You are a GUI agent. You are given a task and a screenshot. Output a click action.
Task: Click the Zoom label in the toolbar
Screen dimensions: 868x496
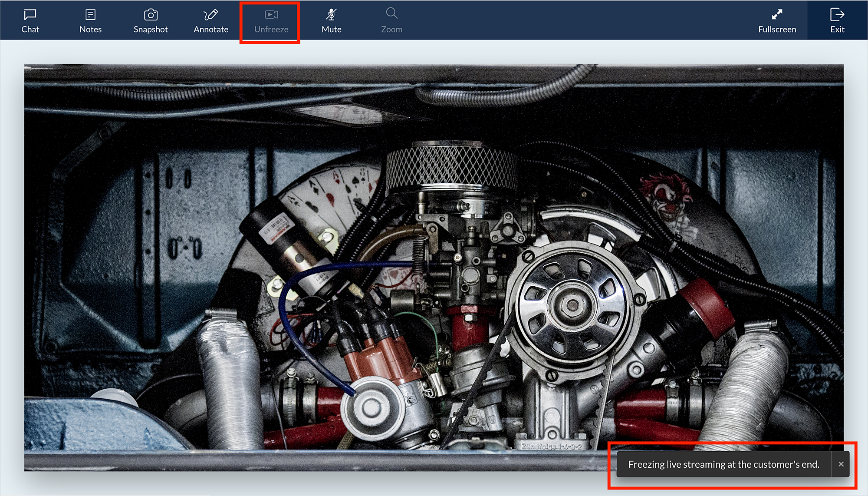tap(391, 30)
